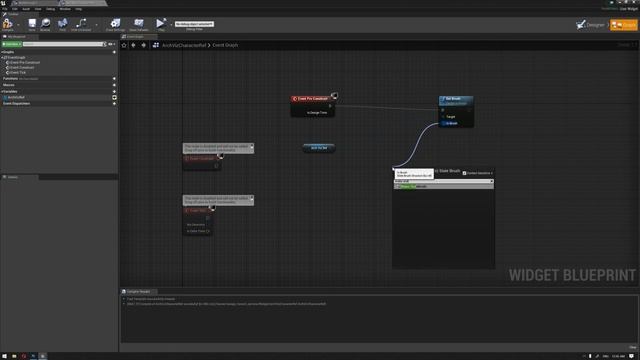
Task: Open the Hide Unrelated options arrow
Action: click(x=96, y=24)
